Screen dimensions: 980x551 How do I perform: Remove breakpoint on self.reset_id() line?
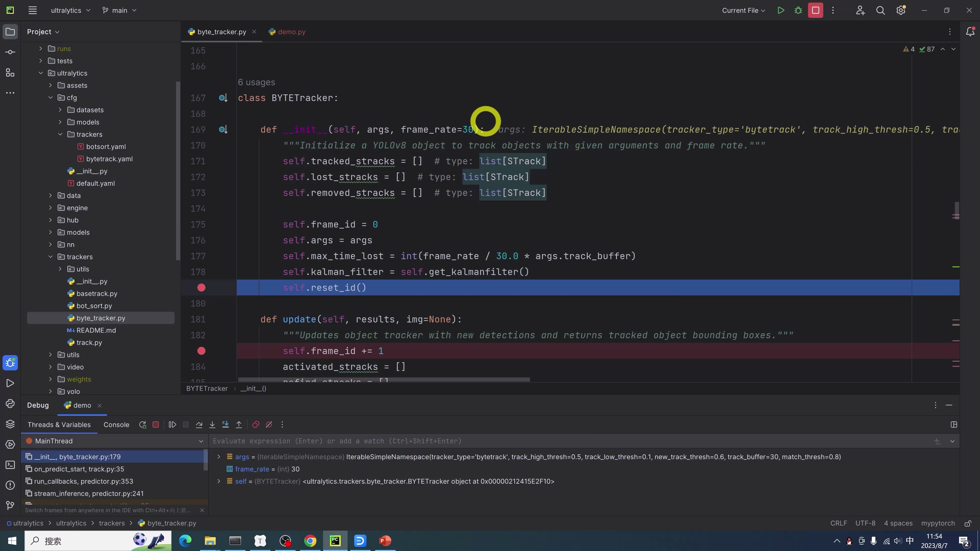click(x=201, y=288)
